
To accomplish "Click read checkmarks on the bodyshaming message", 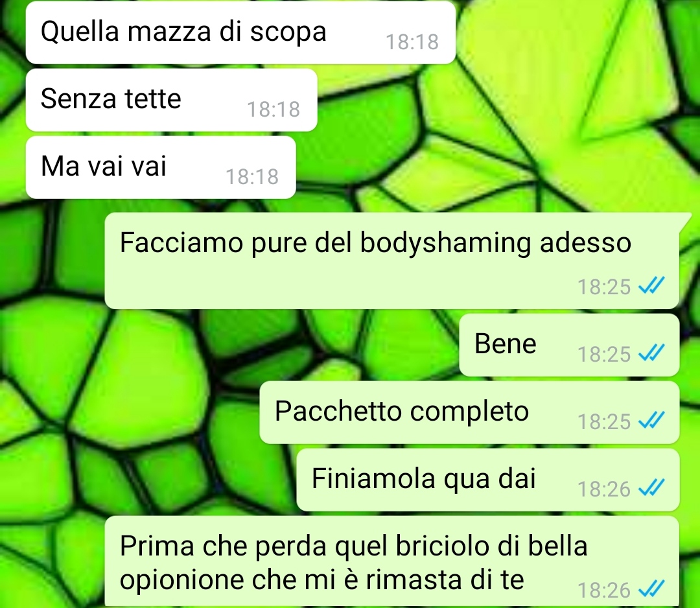I will (x=652, y=285).
